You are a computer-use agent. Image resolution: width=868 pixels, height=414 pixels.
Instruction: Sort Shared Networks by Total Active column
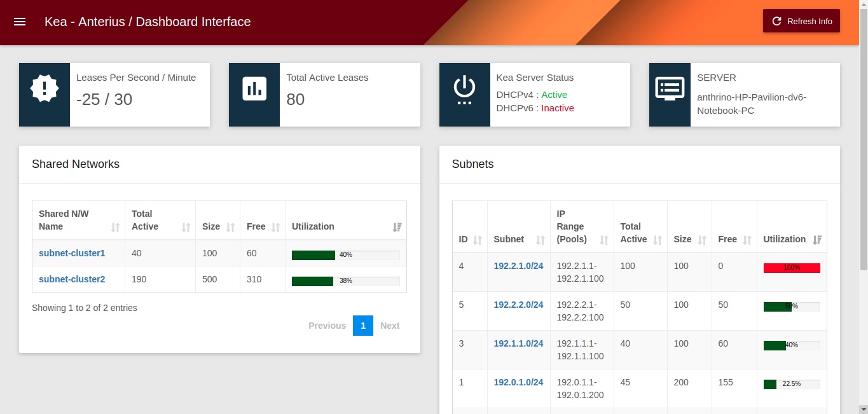click(x=160, y=220)
